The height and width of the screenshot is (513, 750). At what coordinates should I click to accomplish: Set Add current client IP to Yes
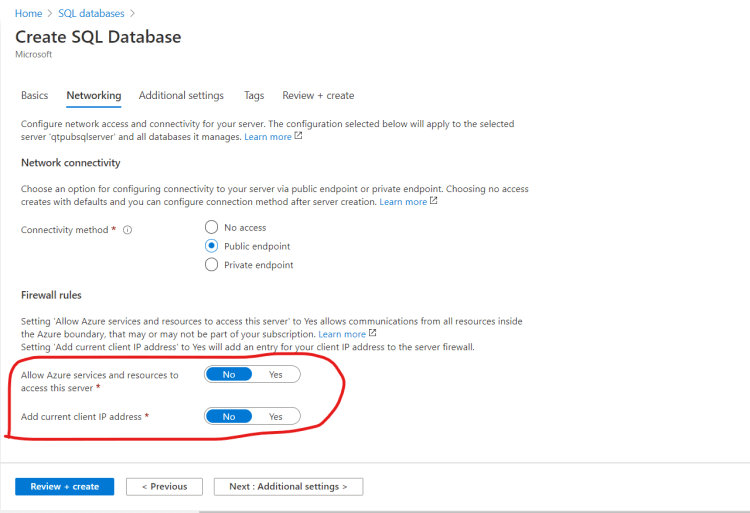click(276, 416)
